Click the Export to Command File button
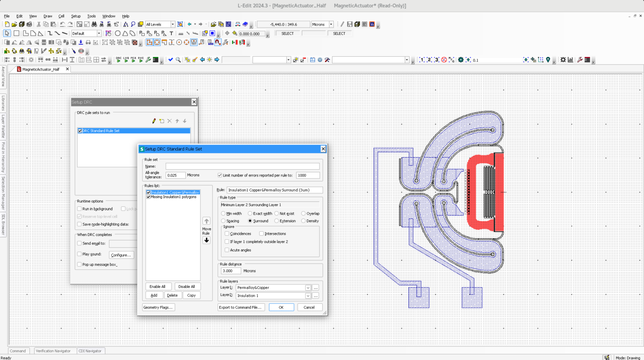 point(241,307)
